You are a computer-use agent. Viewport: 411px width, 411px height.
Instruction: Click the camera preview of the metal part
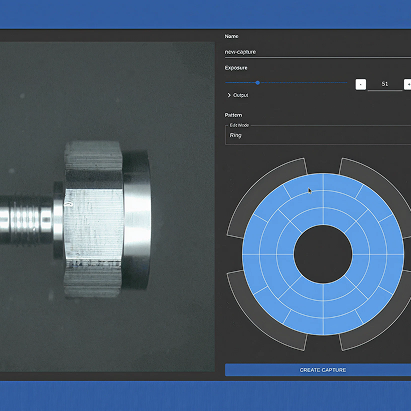(x=107, y=207)
